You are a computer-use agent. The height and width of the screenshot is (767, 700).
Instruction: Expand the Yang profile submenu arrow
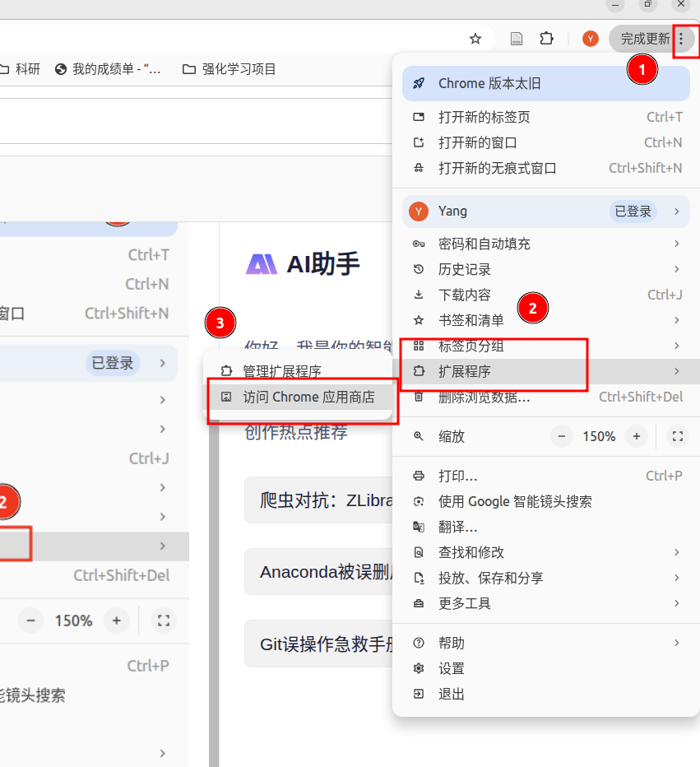[676, 212]
